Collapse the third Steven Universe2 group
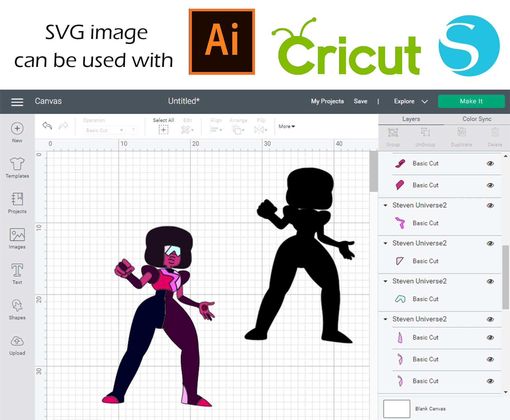Image resolution: width=510 pixels, height=420 pixels. pyautogui.click(x=386, y=281)
